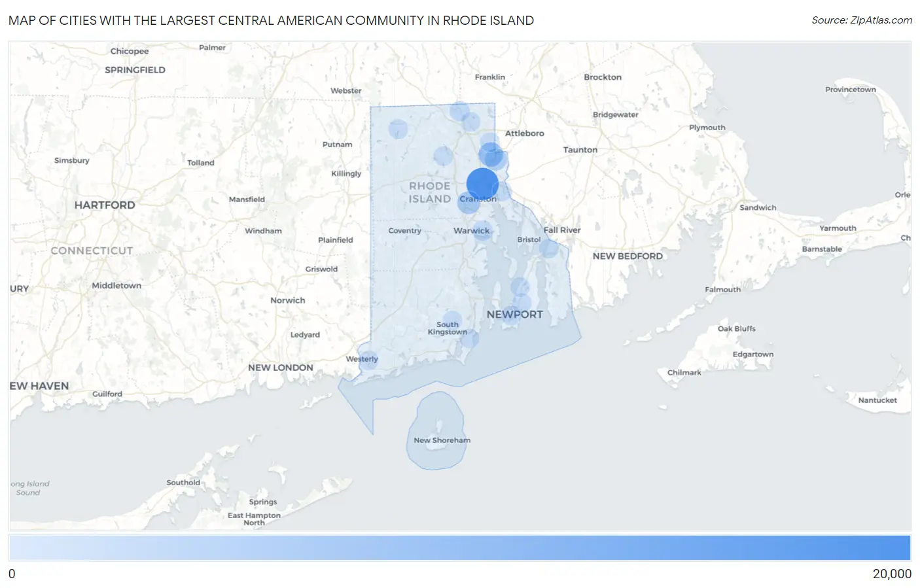Click the Franklin label

490,77
